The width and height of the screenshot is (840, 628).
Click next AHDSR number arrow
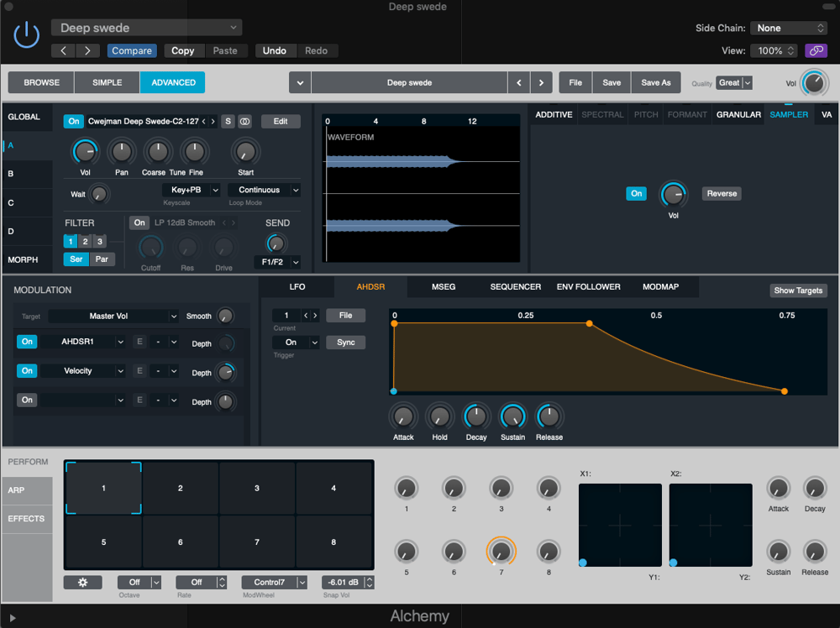[315, 316]
